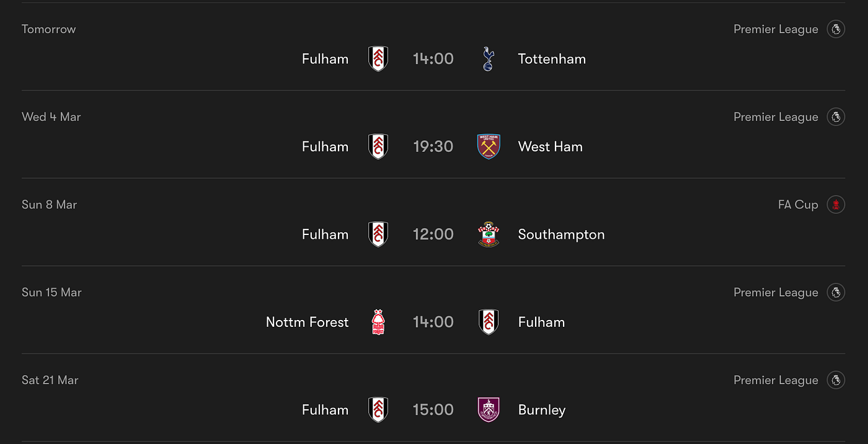Click the West Ham crest icon
Screen dimensions: 868x444
tap(489, 146)
